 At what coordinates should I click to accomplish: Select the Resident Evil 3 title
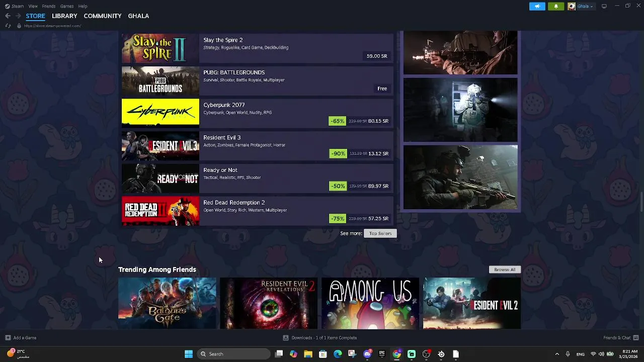click(222, 137)
